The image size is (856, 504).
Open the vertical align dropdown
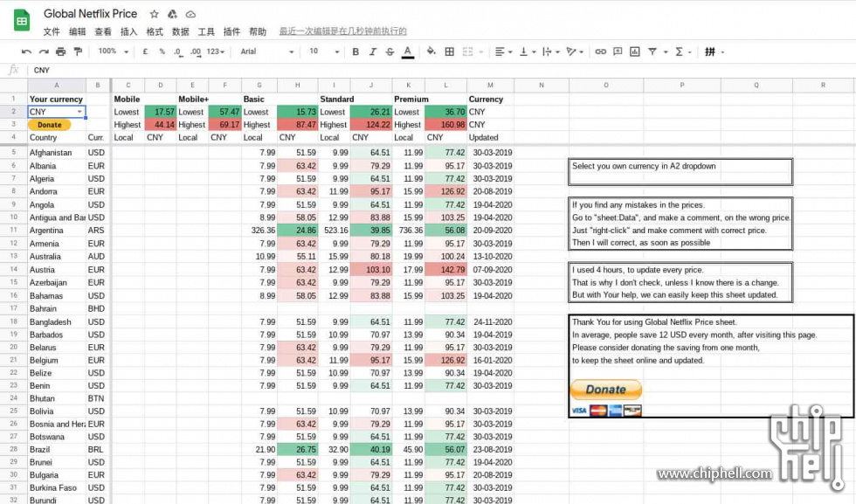[x=527, y=52]
